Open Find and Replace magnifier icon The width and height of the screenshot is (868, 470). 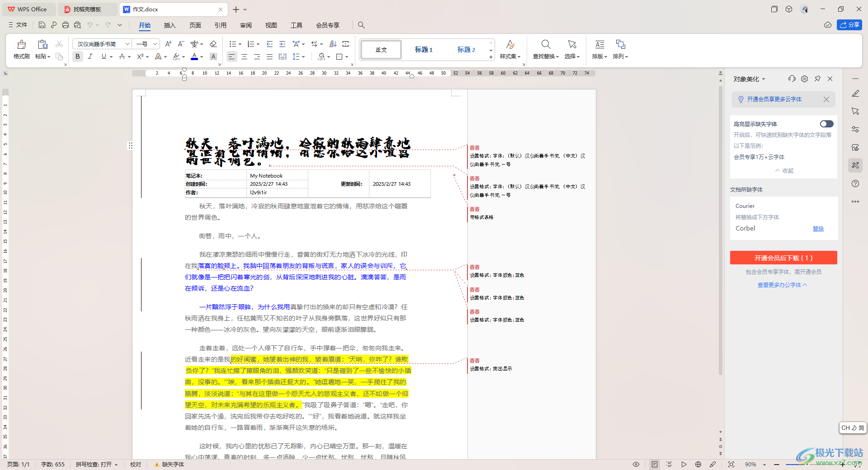click(546, 44)
